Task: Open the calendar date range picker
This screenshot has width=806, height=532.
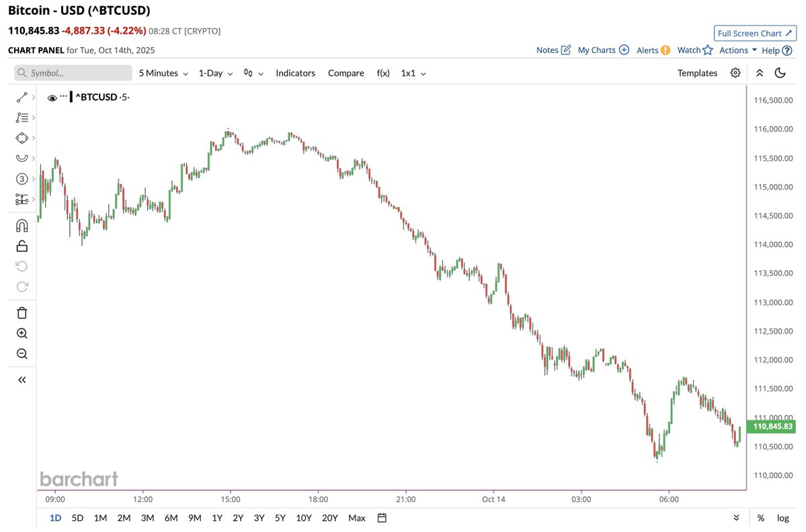Action: (382, 518)
